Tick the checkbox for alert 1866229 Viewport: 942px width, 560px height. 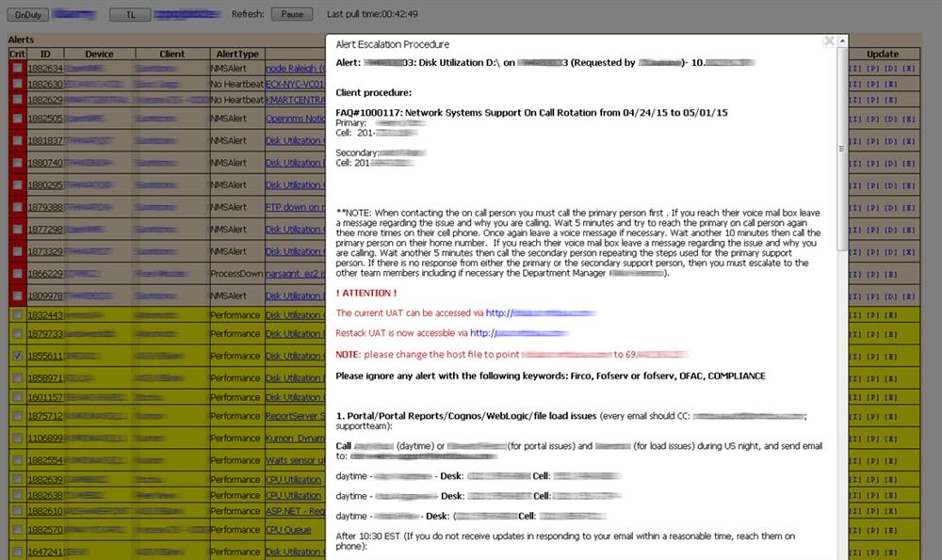coord(17,274)
